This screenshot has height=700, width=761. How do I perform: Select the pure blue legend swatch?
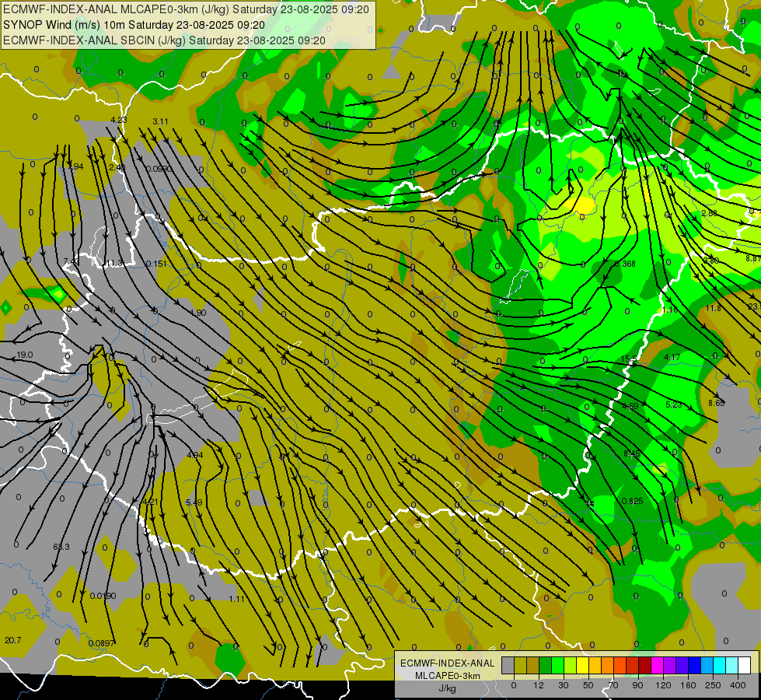click(x=695, y=665)
